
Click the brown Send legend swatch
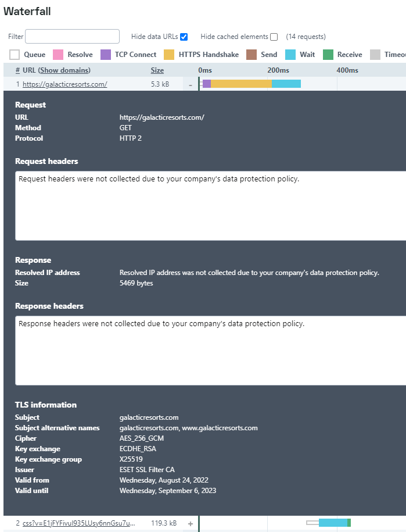click(x=251, y=55)
